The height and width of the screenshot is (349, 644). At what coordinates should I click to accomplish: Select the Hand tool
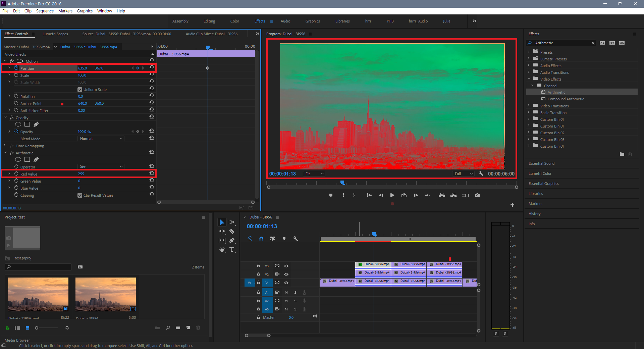tap(222, 249)
